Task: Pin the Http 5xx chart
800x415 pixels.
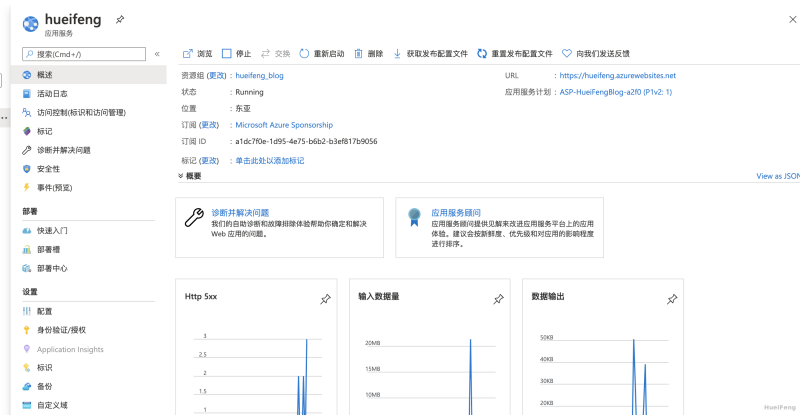Action: click(325, 300)
